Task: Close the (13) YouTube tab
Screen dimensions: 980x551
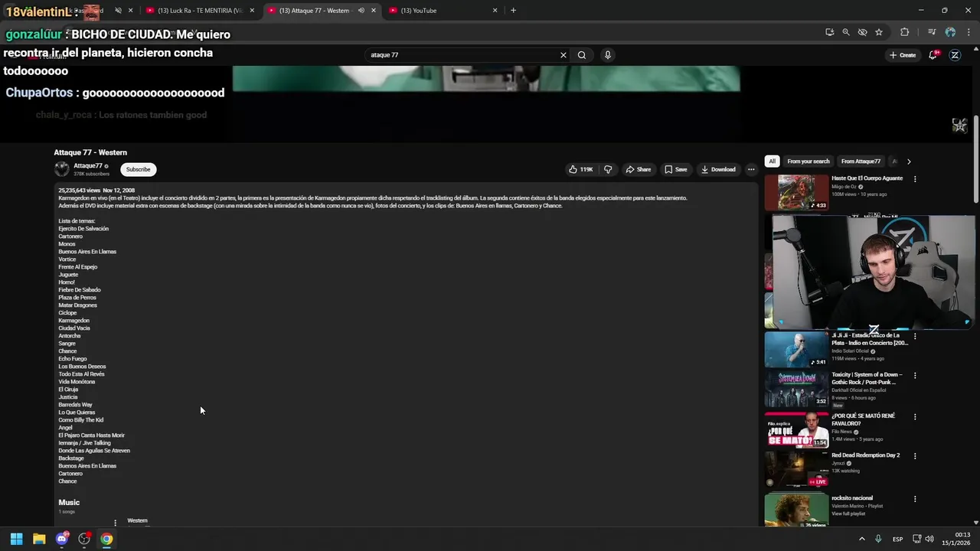Action: tap(495, 11)
